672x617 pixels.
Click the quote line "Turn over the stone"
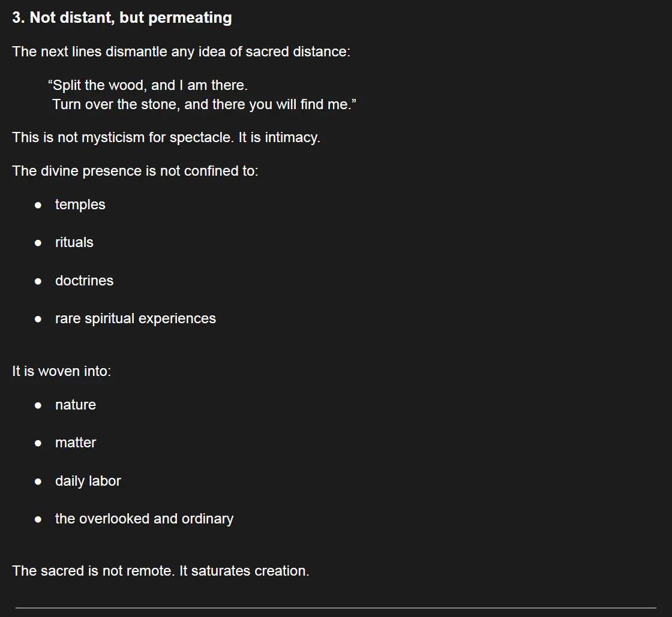coord(204,104)
